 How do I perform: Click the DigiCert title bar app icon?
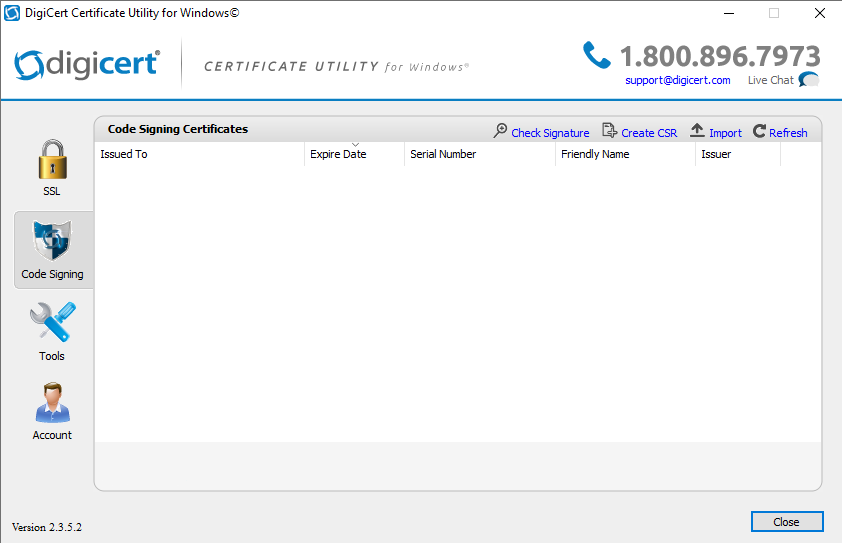pos(12,13)
